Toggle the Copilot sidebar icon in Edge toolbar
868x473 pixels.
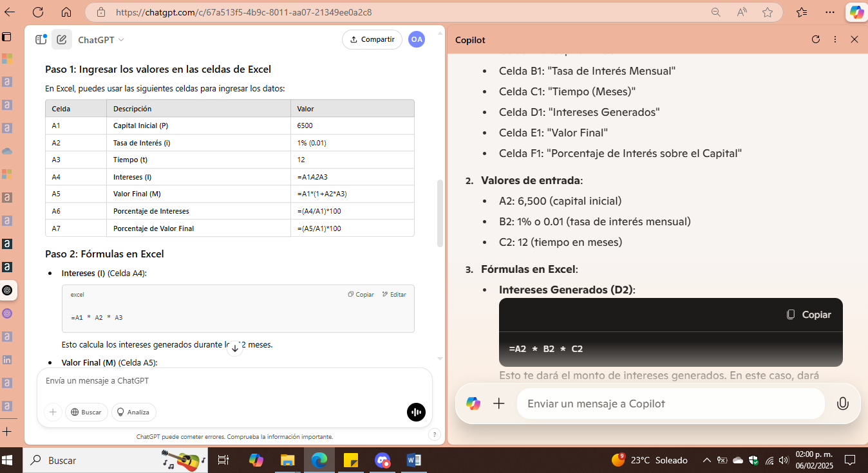[856, 12]
